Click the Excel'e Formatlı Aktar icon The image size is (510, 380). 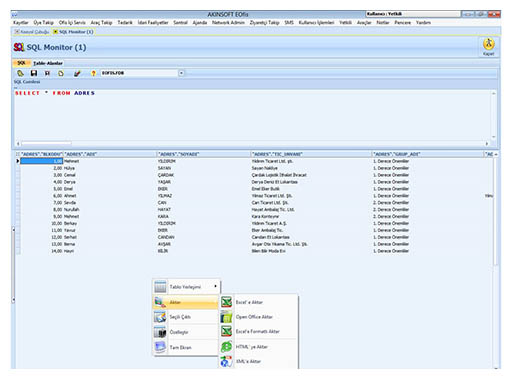coord(227,331)
